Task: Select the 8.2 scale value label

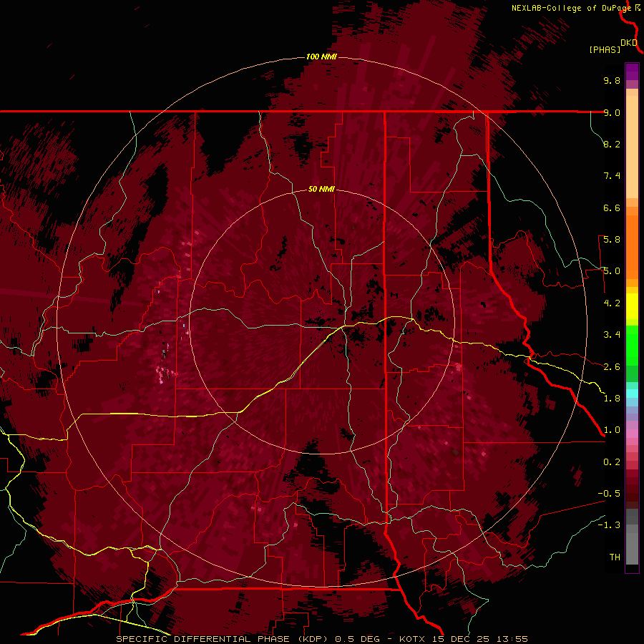Action: [x=612, y=144]
